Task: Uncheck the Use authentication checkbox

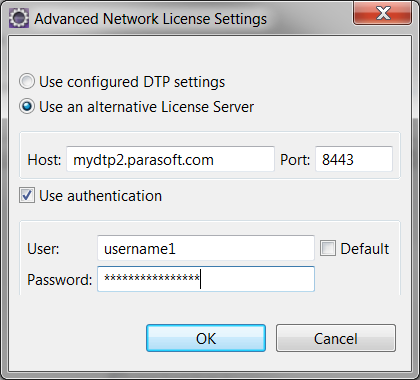Action: 27,195
